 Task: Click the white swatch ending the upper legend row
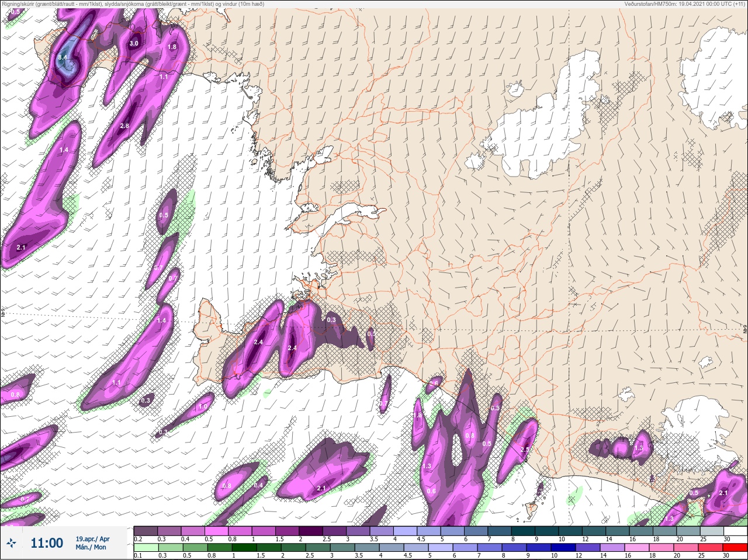[x=735, y=531]
